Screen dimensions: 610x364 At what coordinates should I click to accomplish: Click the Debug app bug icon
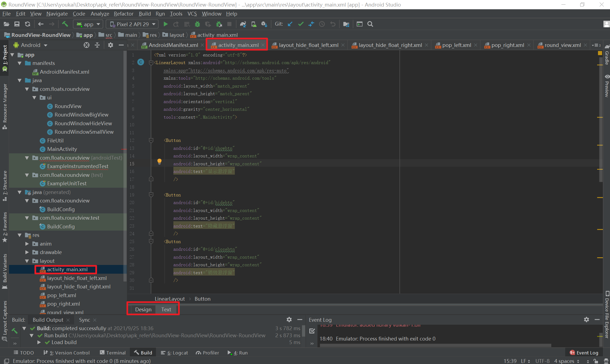click(197, 24)
